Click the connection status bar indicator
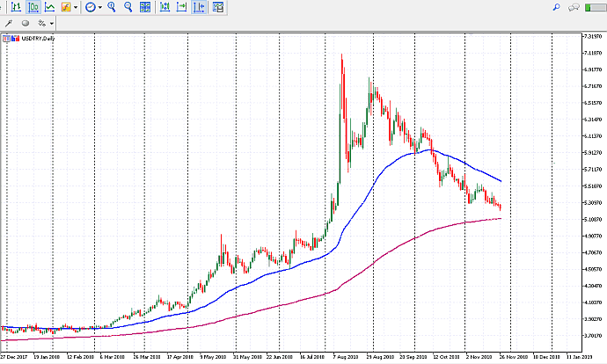607x364 pixels. [595, 7]
